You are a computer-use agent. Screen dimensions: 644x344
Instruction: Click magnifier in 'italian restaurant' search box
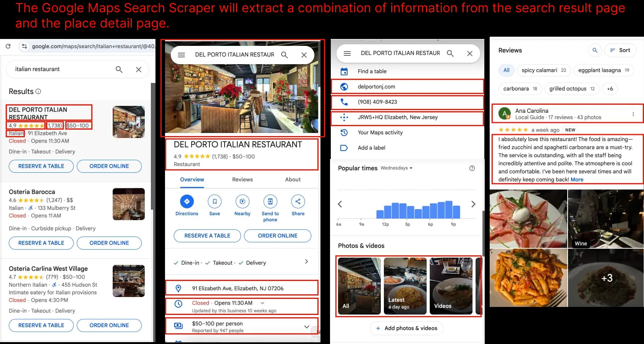pyautogui.click(x=119, y=69)
